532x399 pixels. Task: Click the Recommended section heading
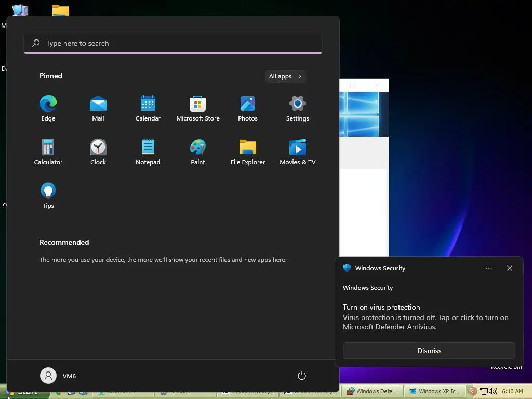pos(64,242)
